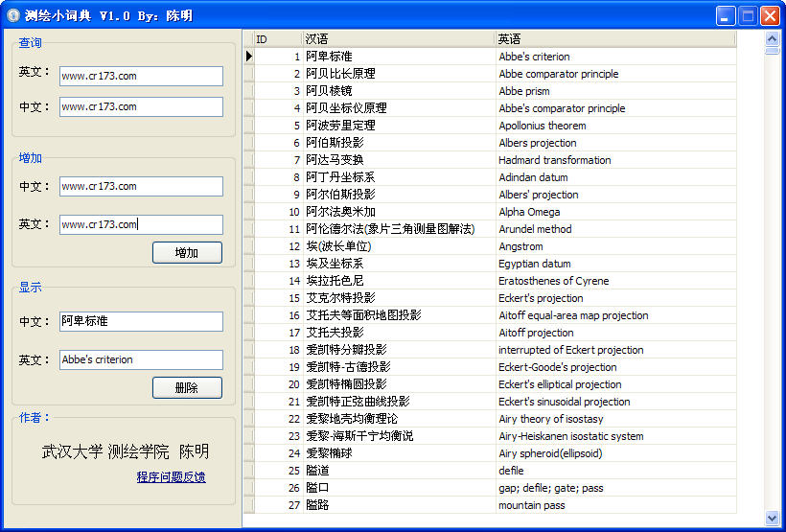786x532 pixels.
Task: Select the cell 爱黎-海斯干宁均衡说
Action: click(x=400, y=436)
